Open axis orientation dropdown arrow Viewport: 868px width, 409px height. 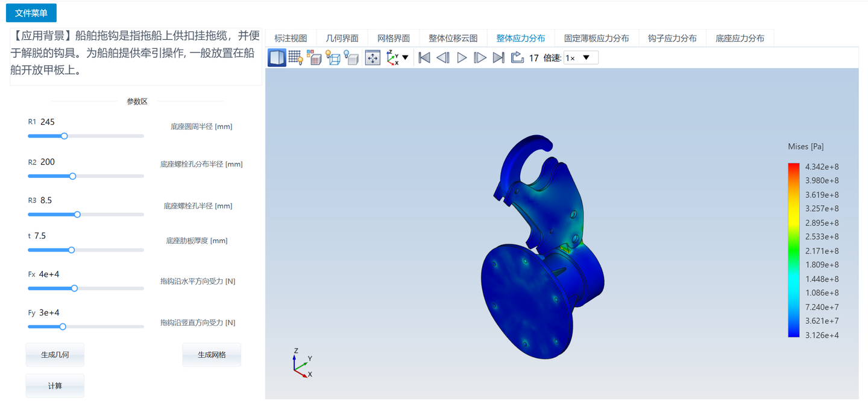click(x=405, y=58)
